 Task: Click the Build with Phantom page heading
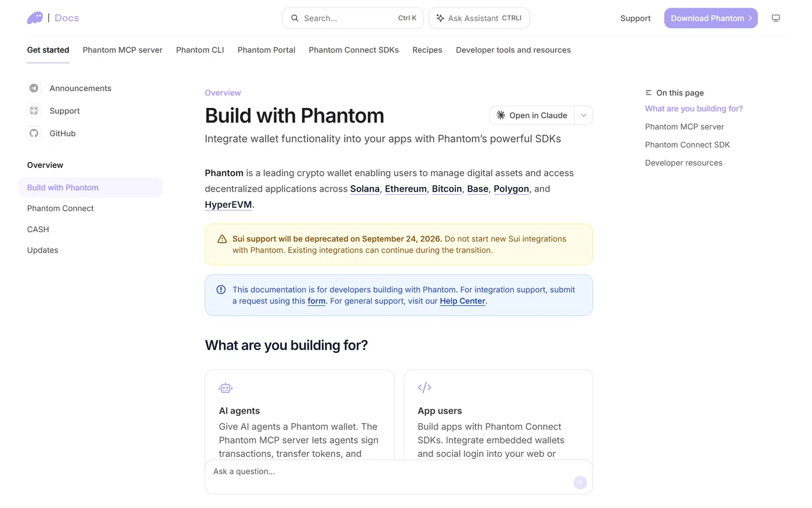click(x=295, y=116)
